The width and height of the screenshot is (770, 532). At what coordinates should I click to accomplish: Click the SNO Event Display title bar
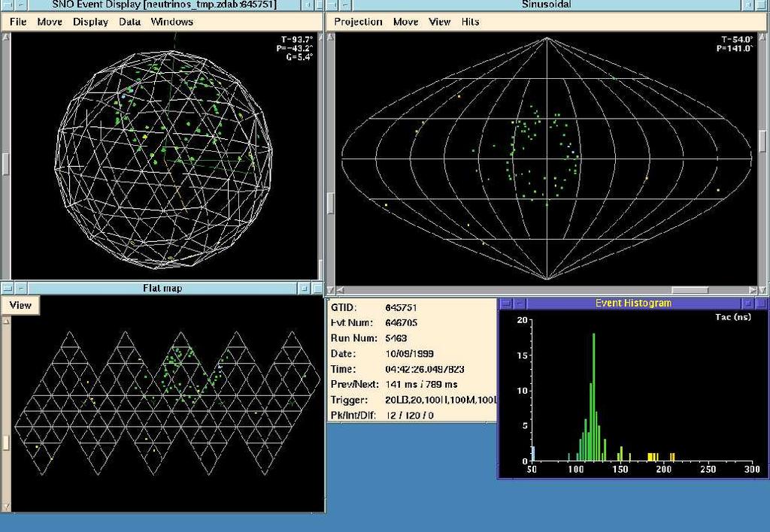point(164,5)
